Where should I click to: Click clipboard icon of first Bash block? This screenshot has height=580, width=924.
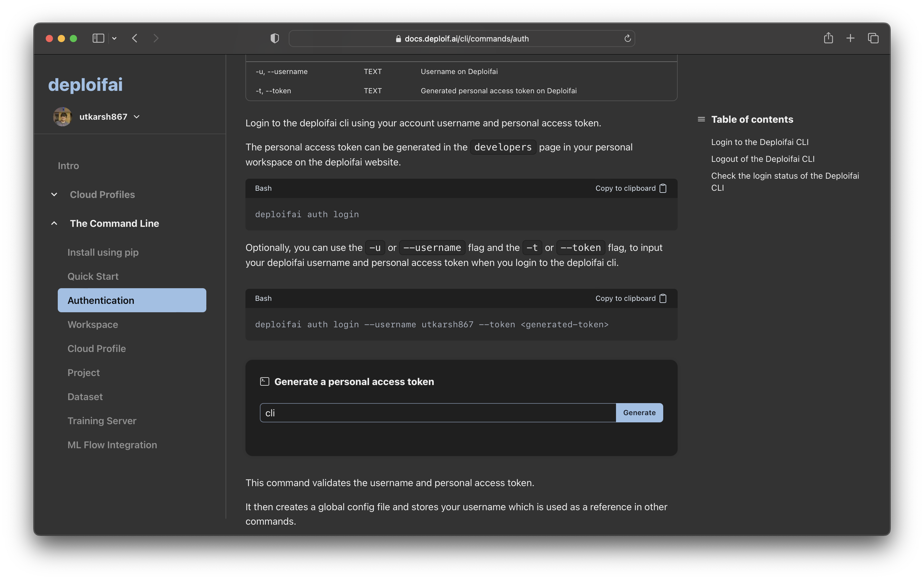(663, 188)
